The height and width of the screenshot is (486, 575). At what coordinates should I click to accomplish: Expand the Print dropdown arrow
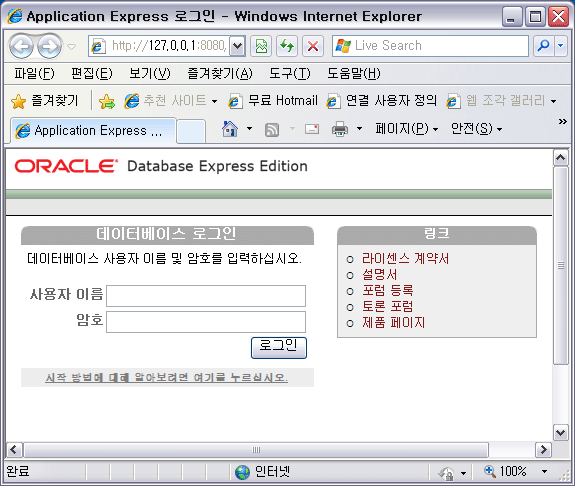click(359, 129)
